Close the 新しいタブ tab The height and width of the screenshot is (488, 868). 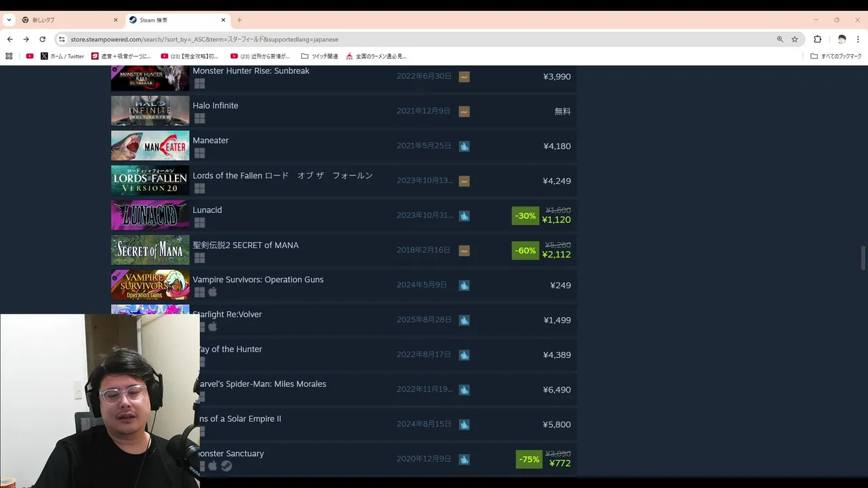(x=115, y=20)
